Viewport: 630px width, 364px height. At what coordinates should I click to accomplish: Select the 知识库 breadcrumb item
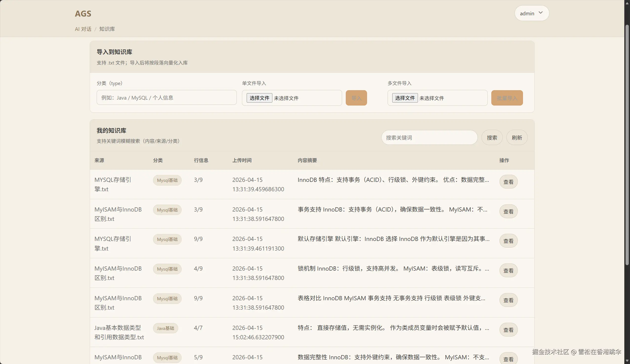coord(107,29)
